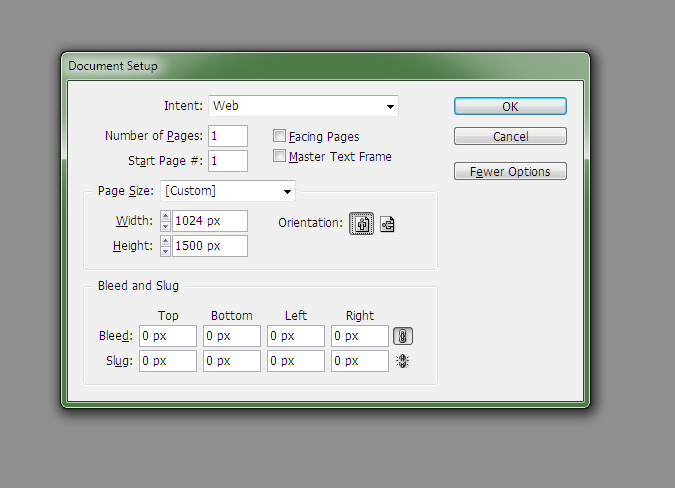
Task: Click the Width input field
Action: (210, 221)
